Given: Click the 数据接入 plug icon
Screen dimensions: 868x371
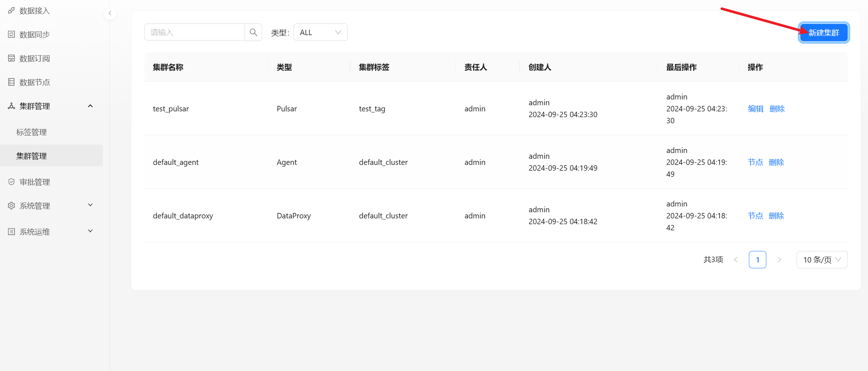Looking at the screenshot, I should [x=12, y=10].
